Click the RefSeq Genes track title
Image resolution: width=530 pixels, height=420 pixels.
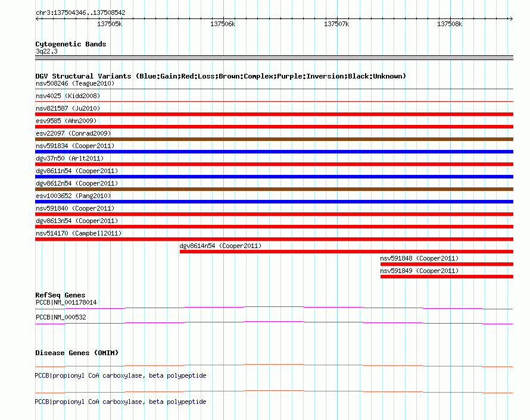(x=60, y=294)
